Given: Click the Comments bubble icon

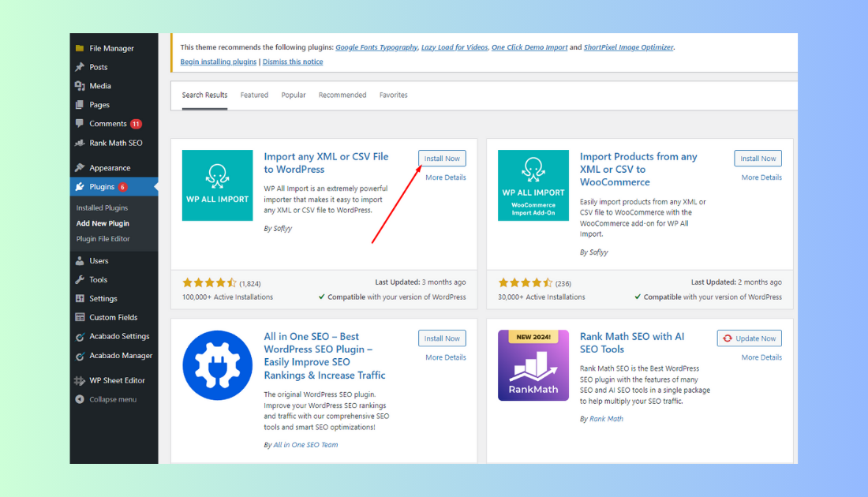Looking at the screenshot, I should [x=80, y=123].
